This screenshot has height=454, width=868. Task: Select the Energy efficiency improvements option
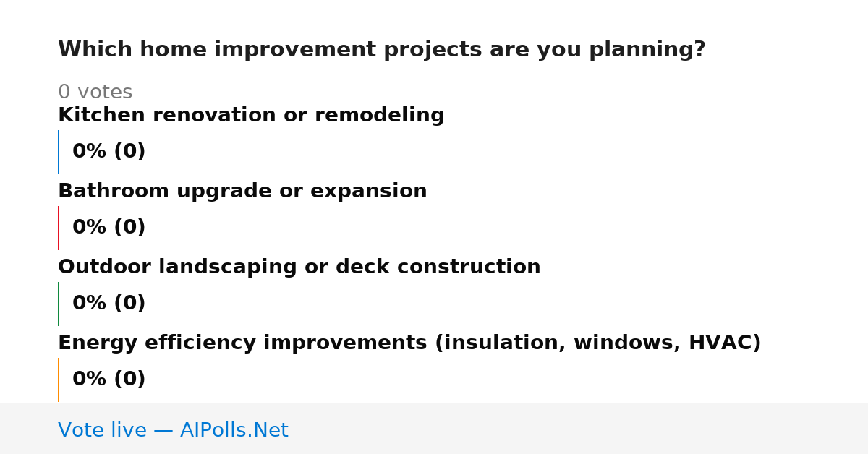click(409, 343)
